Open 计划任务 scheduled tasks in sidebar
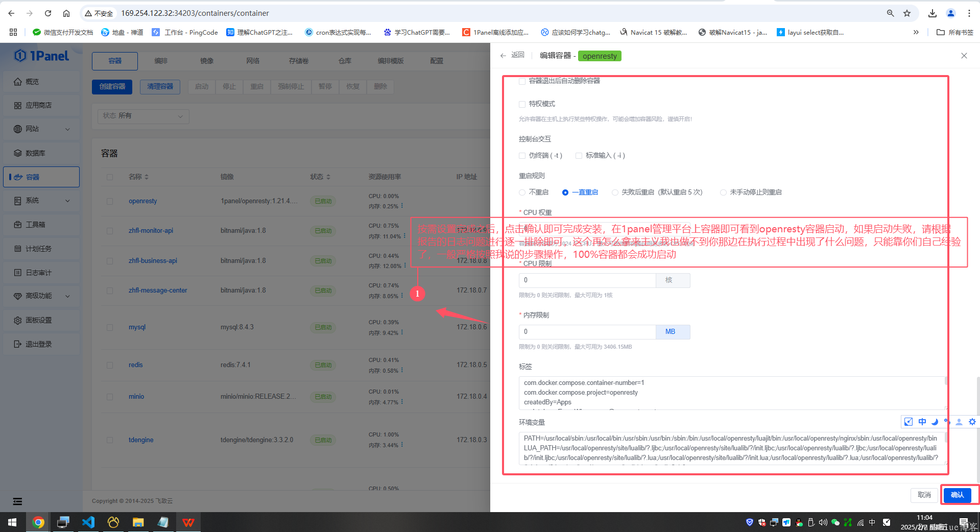Image resolution: width=980 pixels, height=532 pixels. click(x=41, y=249)
